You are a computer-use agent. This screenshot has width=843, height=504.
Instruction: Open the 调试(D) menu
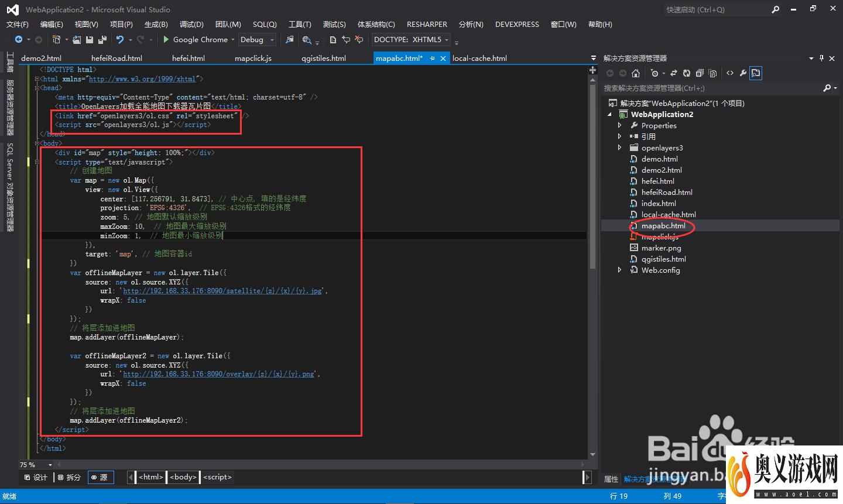[x=191, y=24]
